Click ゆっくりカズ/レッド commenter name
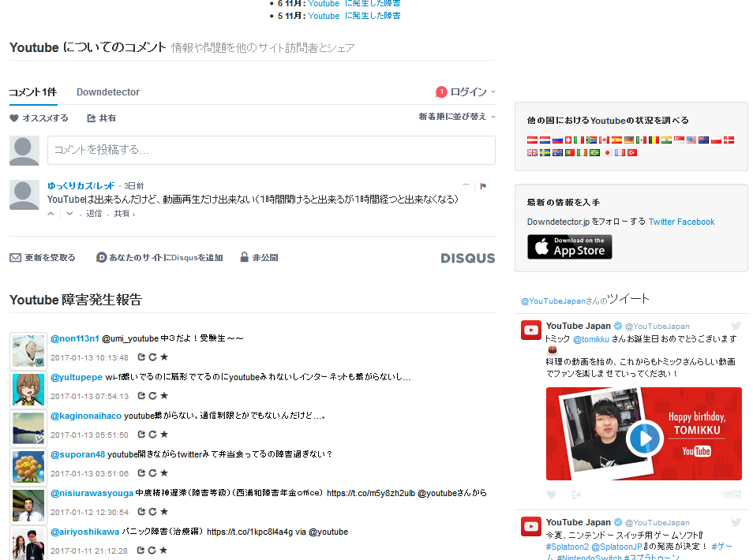This screenshot has width=753, height=560. pos(81,185)
